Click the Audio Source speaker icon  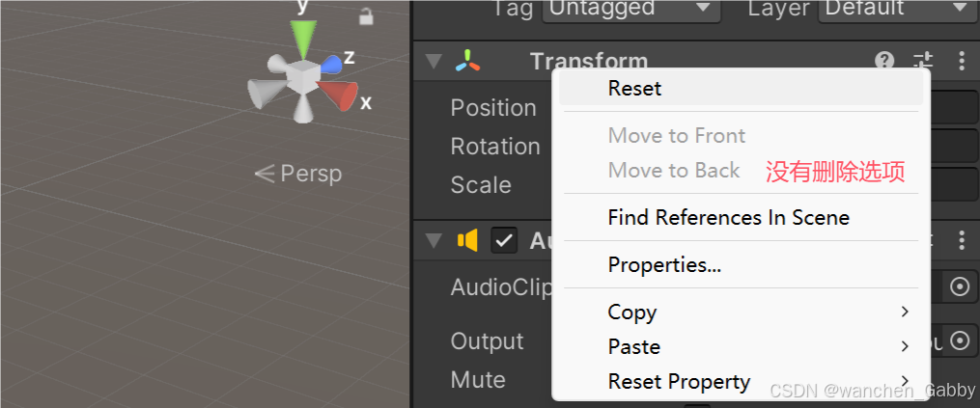pyautogui.click(x=468, y=240)
